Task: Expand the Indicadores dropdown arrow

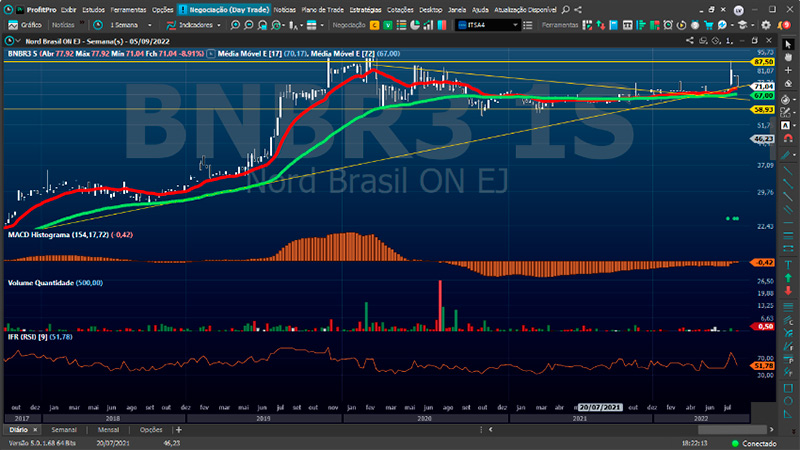Action: click(x=219, y=25)
